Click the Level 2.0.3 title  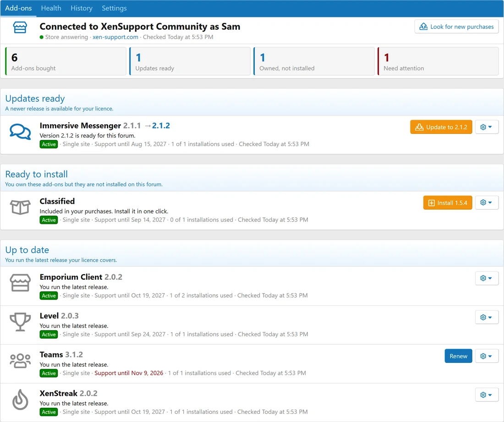point(59,316)
